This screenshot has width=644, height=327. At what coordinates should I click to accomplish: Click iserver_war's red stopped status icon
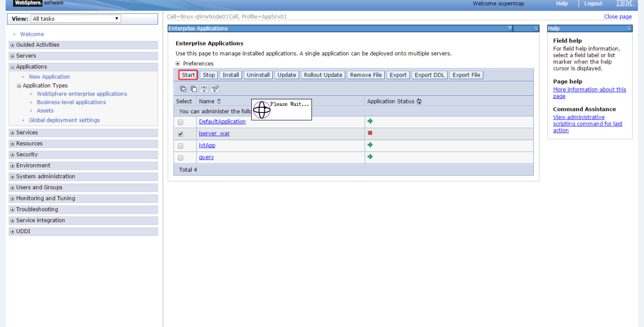pos(370,133)
